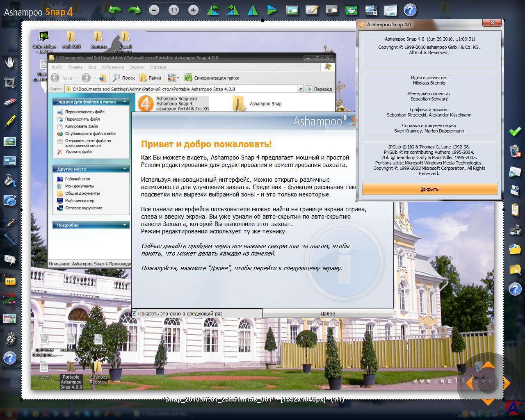Print the capture using printer icon
Image resolution: width=525 pixels, height=420 pixels.
(515, 229)
